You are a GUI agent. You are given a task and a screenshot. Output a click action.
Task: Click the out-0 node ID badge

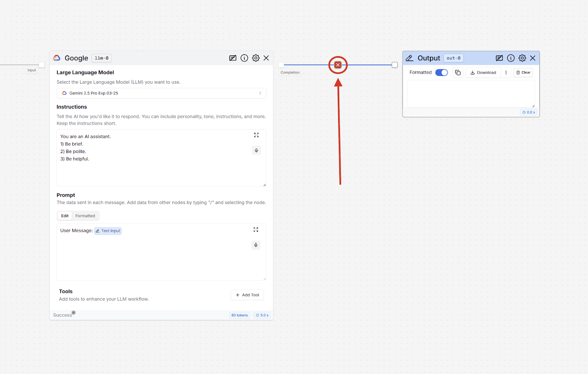[x=453, y=58]
